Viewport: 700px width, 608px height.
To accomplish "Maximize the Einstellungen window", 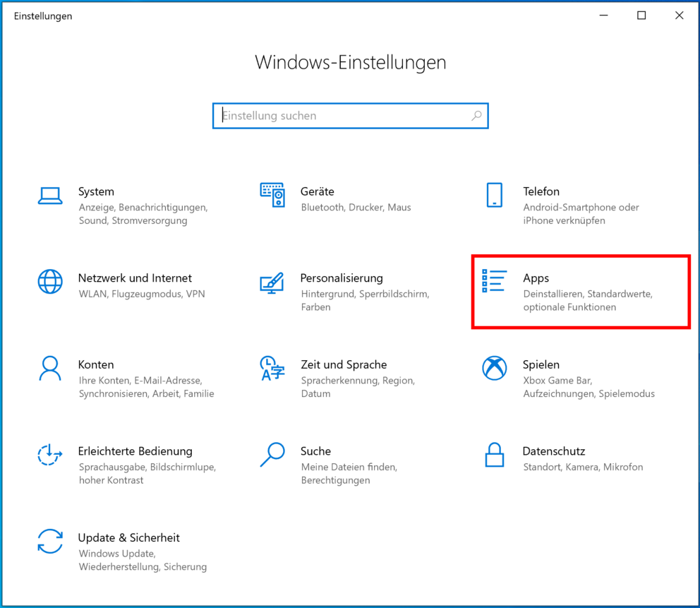I will [641, 16].
